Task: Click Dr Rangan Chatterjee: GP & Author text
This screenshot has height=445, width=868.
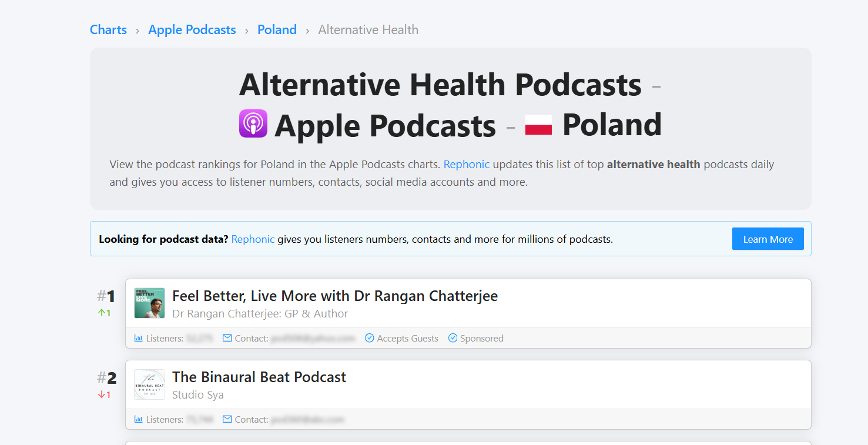Action: pyautogui.click(x=260, y=314)
